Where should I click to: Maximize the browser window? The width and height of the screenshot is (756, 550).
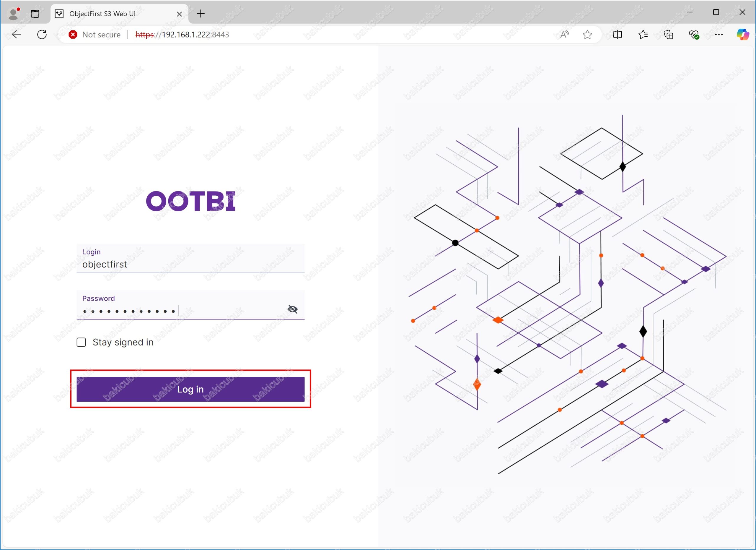pyautogui.click(x=716, y=12)
